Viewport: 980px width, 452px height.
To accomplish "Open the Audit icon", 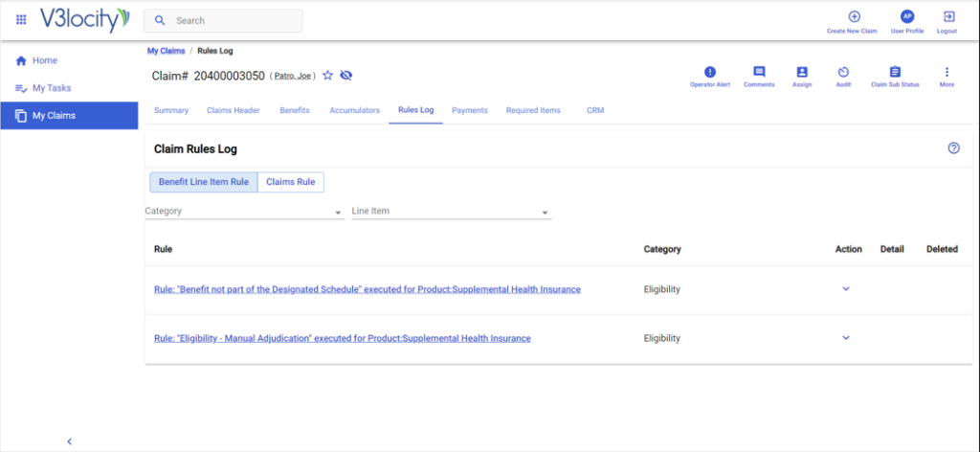I will click(x=843, y=73).
